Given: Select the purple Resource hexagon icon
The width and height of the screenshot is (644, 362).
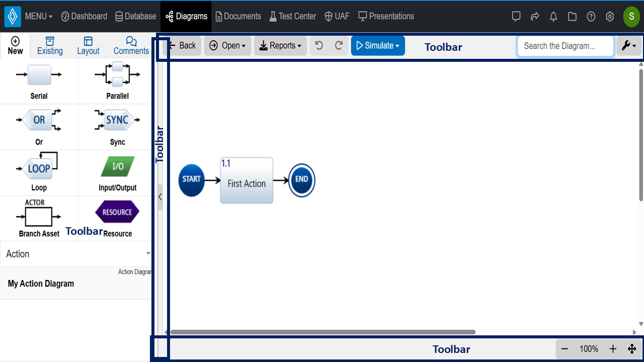Looking at the screenshot, I should pos(117,212).
